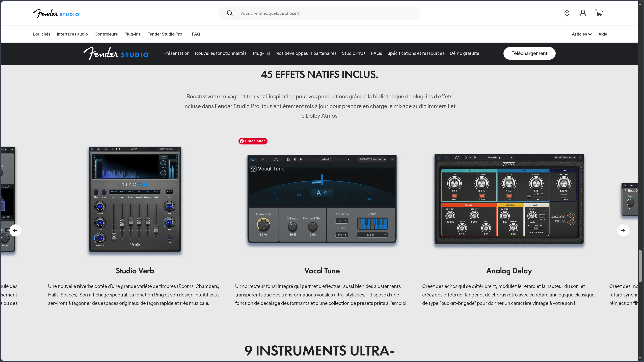Image resolution: width=644 pixels, height=362 pixels.
Task: Open Root Note D dropdown
Action: click(341, 221)
